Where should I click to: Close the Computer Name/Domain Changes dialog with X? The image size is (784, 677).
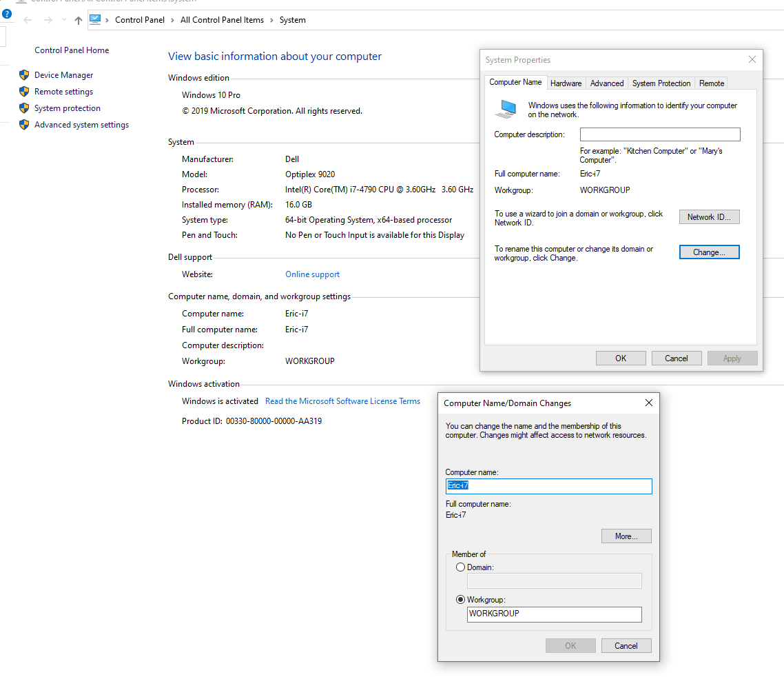pyautogui.click(x=648, y=403)
